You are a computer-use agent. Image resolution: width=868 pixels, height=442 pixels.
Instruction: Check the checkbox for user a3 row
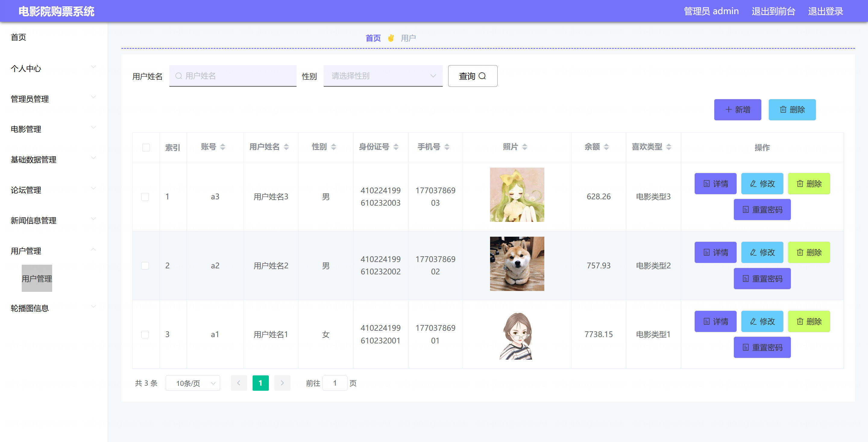(145, 197)
